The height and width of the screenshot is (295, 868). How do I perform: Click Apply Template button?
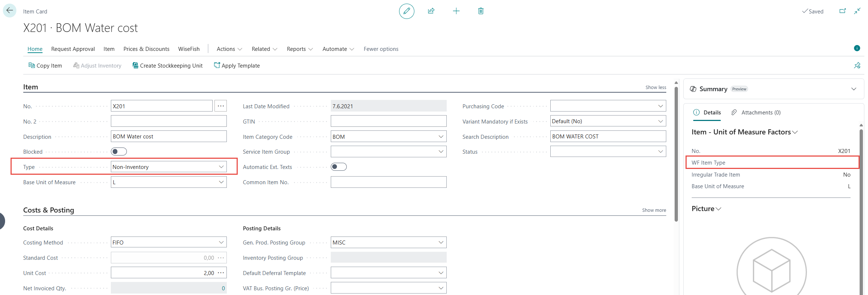pos(237,66)
